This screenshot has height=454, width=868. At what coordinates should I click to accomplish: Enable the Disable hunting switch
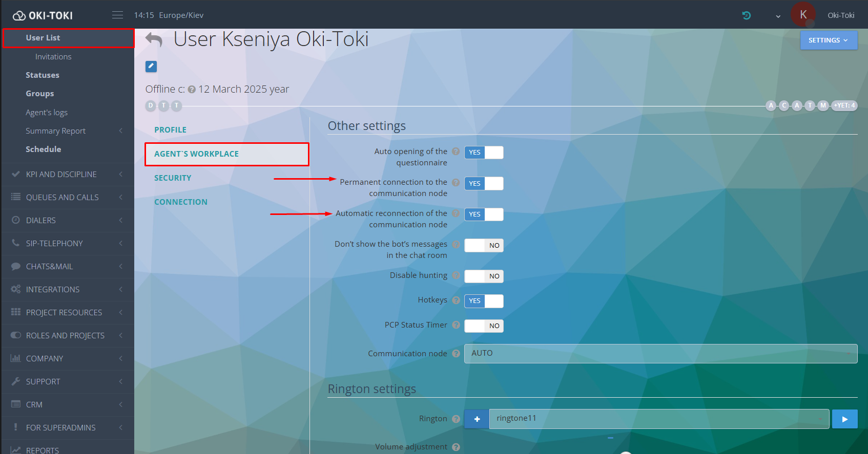484,276
